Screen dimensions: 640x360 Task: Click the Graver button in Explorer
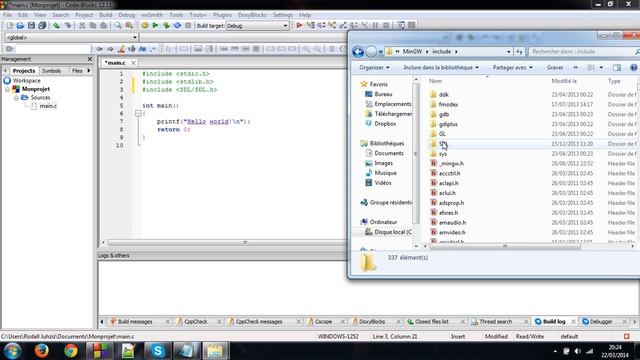click(555, 67)
